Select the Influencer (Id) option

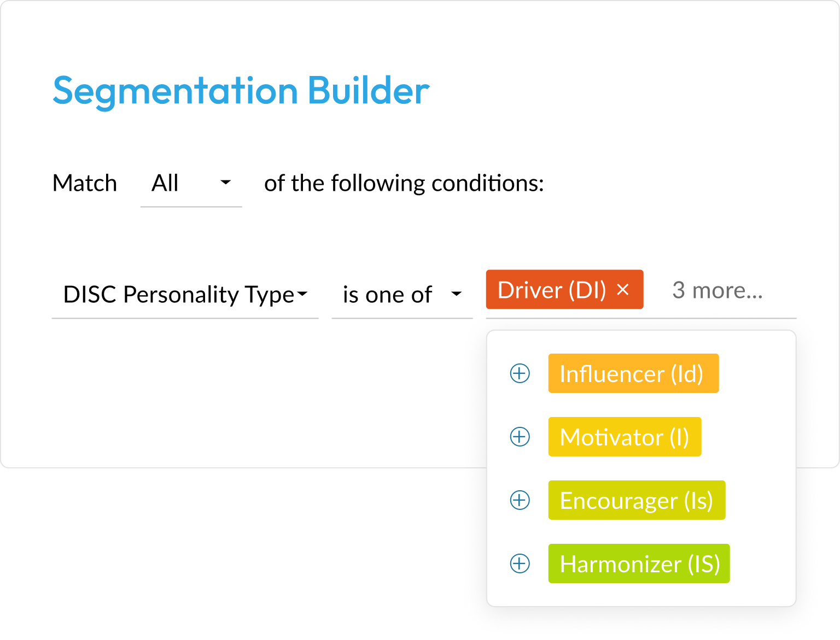pyautogui.click(x=633, y=374)
